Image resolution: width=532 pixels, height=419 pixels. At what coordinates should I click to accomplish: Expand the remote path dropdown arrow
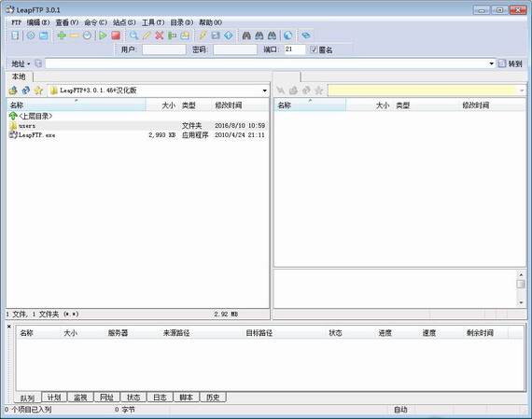coord(522,91)
